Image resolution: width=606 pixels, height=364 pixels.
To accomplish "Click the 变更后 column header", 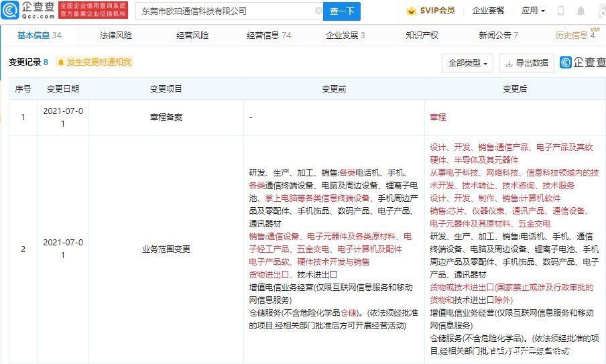I will (x=515, y=89).
